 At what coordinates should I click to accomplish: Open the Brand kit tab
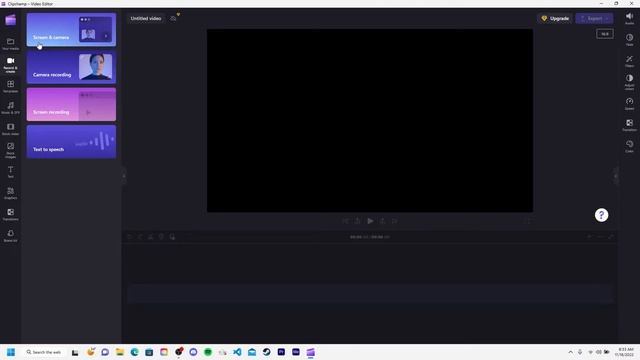[11, 236]
